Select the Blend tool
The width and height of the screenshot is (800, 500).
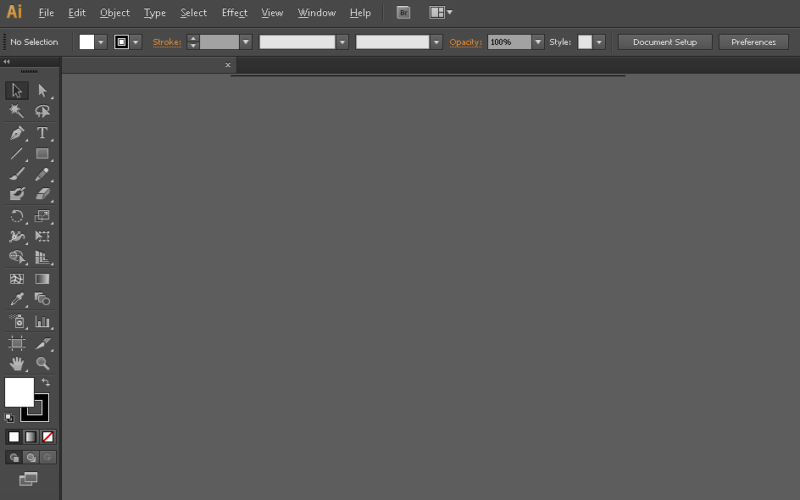pos(42,299)
